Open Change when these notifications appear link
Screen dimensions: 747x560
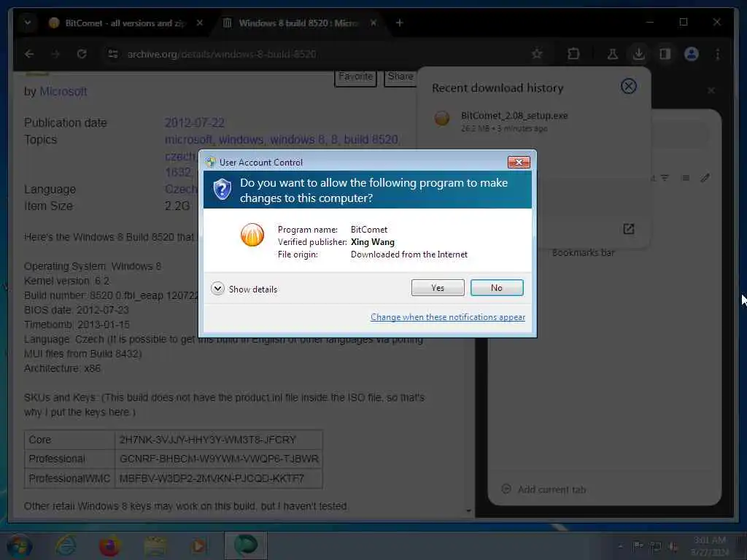click(448, 317)
